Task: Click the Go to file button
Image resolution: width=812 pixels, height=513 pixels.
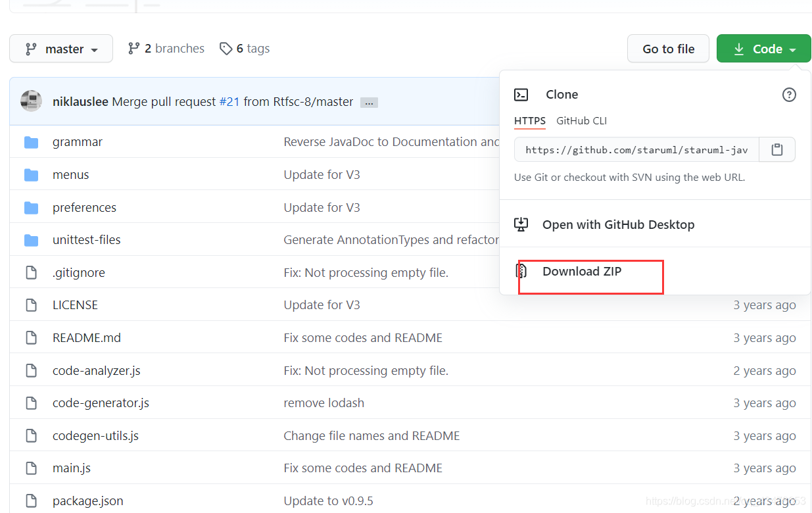Action: (x=668, y=48)
